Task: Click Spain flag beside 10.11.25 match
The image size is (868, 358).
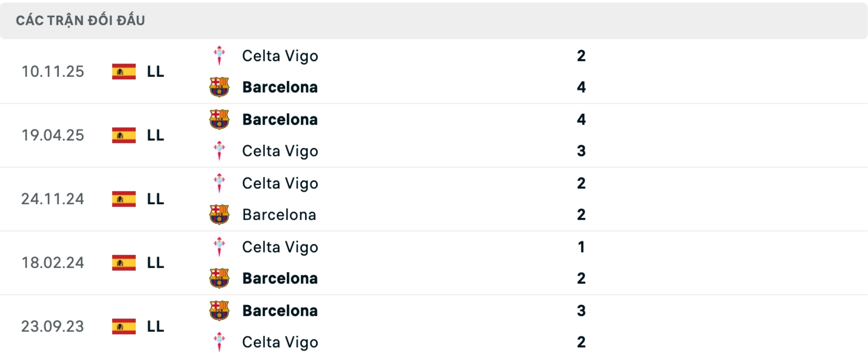Action: [x=124, y=72]
